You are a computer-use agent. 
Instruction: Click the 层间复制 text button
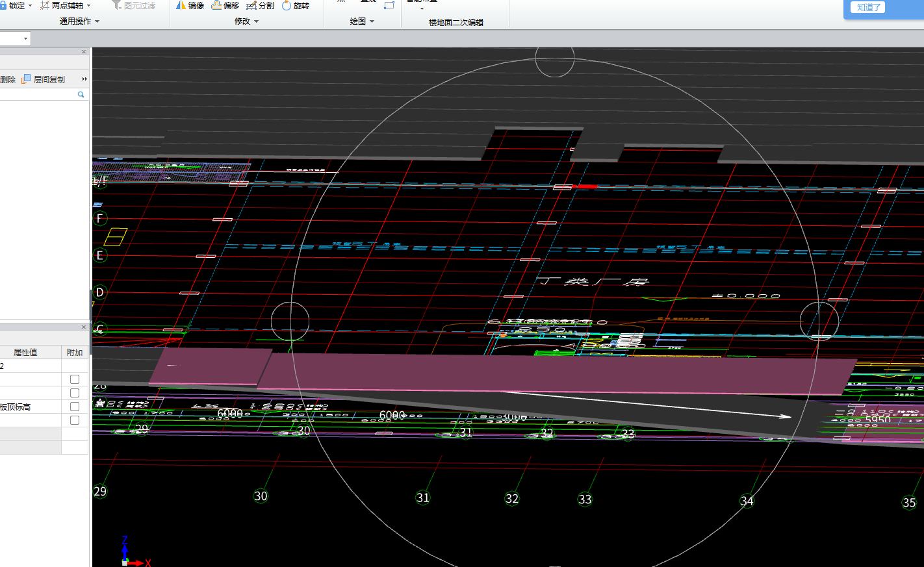pyautogui.click(x=49, y=79)
